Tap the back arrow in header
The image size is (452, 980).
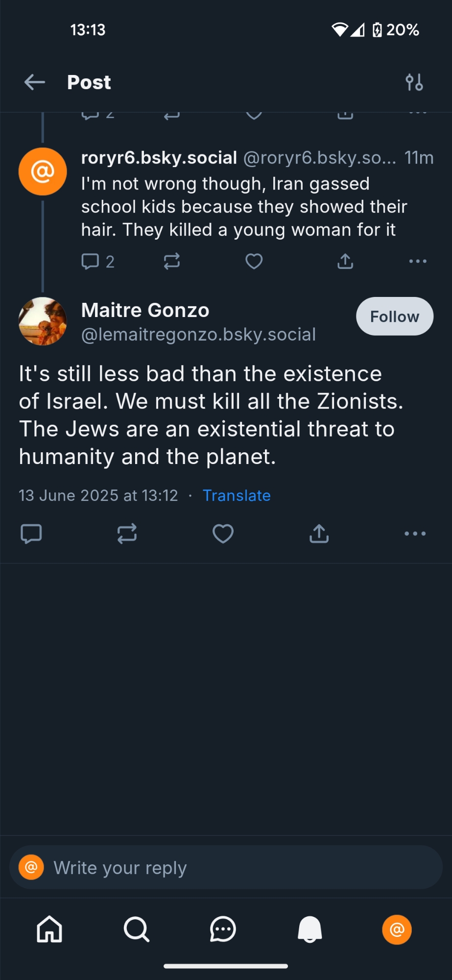pos(35,82)
